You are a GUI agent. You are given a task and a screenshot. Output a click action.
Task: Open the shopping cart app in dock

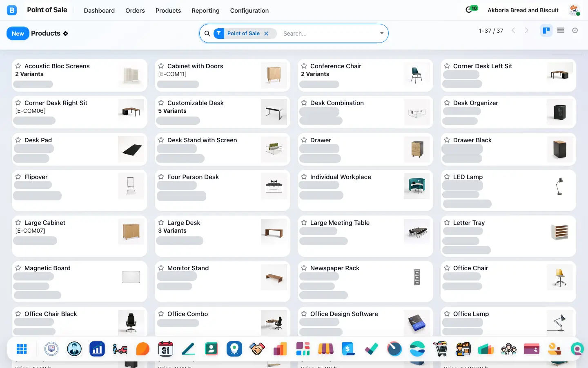[x=440, y=349]
